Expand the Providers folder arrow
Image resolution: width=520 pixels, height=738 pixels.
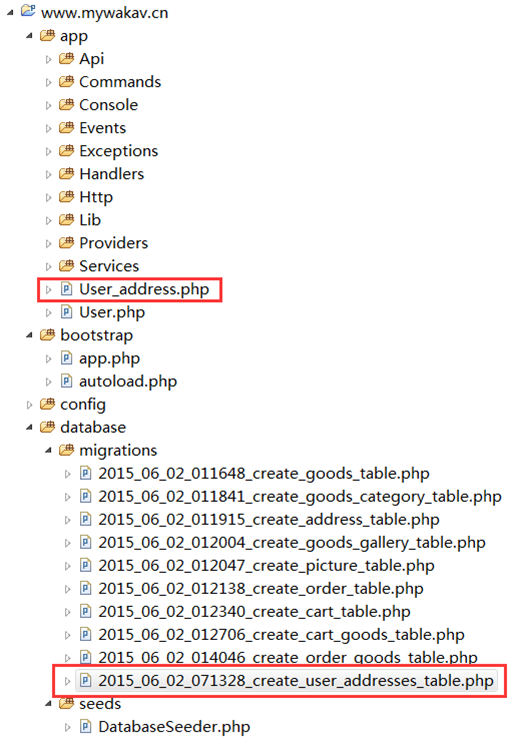click(48, 244)
